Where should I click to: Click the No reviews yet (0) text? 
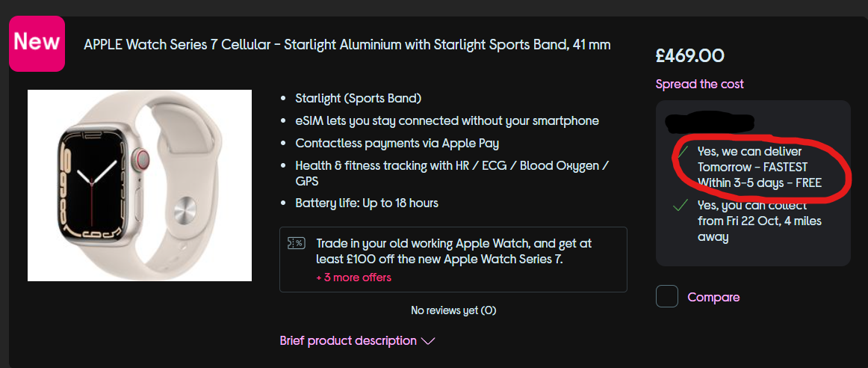coord(453,310)
